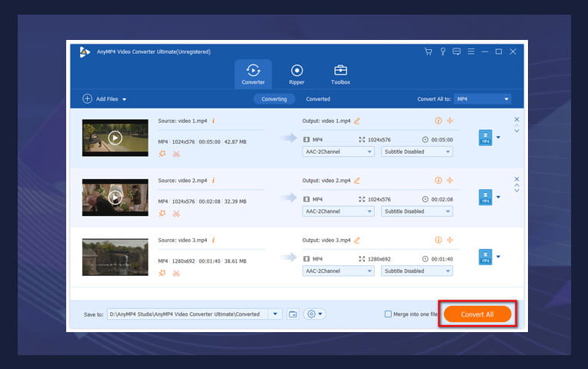Switch to the Converted tab
This screenshot has width=588, height=369.
click(x=318, y=99)
